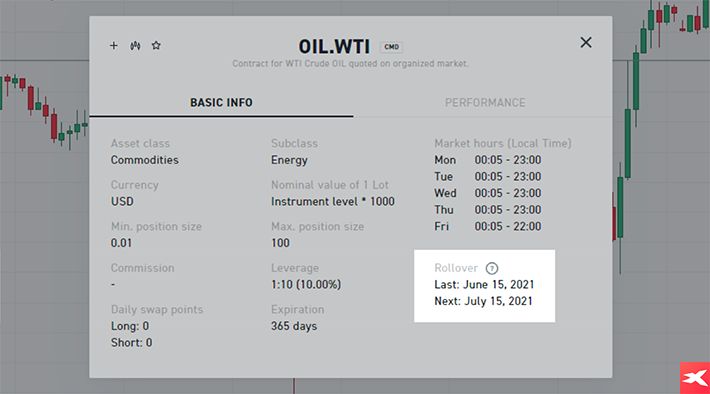Viewport: 710px width, 394px height.
Task: Click the 365 days expiration value
Action: coord(294,326)
